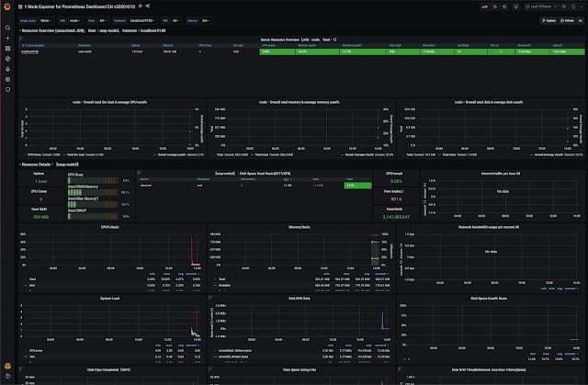Open the Last 12 hours time picker
Screen dimensions: 588x385
click(x=541, y=6)
